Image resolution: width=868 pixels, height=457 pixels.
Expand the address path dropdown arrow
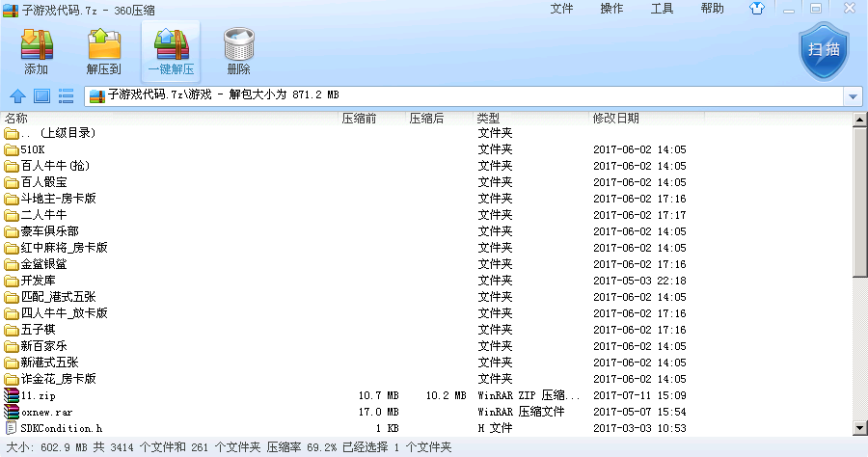pyautogui.click(x=852, y=96)
